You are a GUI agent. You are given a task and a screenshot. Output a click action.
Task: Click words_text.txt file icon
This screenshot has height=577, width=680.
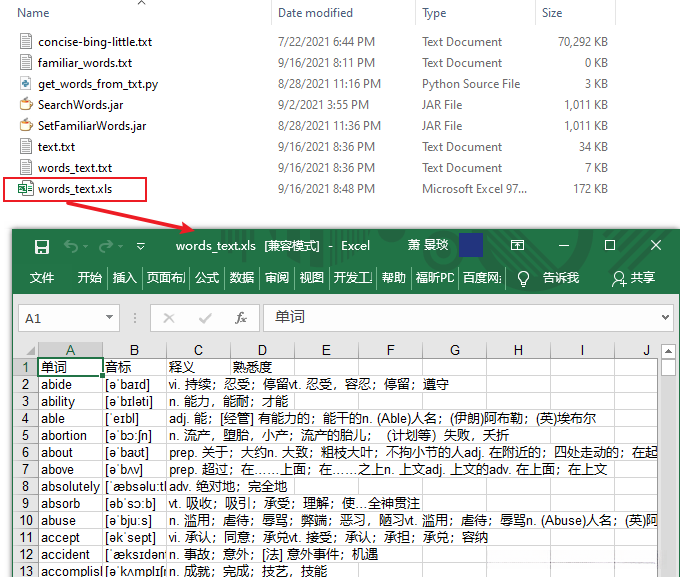(26, 167)
